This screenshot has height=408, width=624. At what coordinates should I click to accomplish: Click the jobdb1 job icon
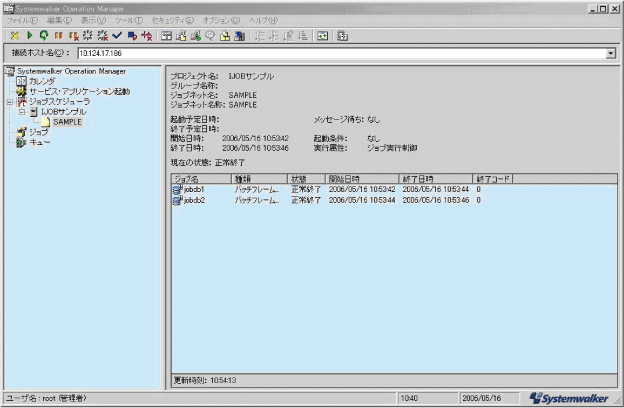(x=177, y=189)
